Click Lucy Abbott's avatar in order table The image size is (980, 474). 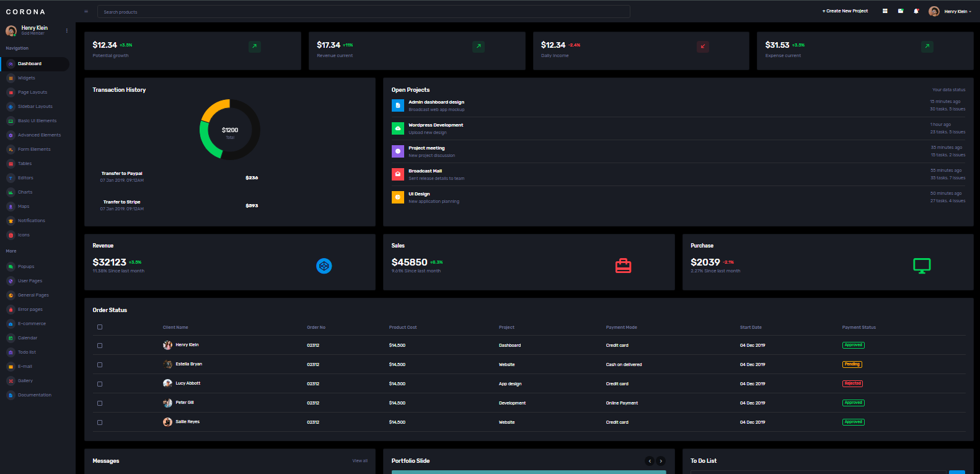point(167,383)
